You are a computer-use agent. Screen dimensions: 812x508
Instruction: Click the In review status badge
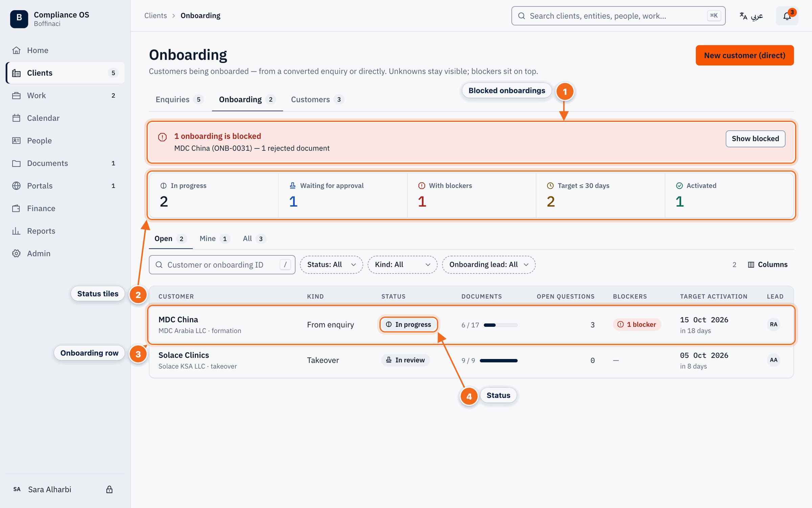pos(405,360)
